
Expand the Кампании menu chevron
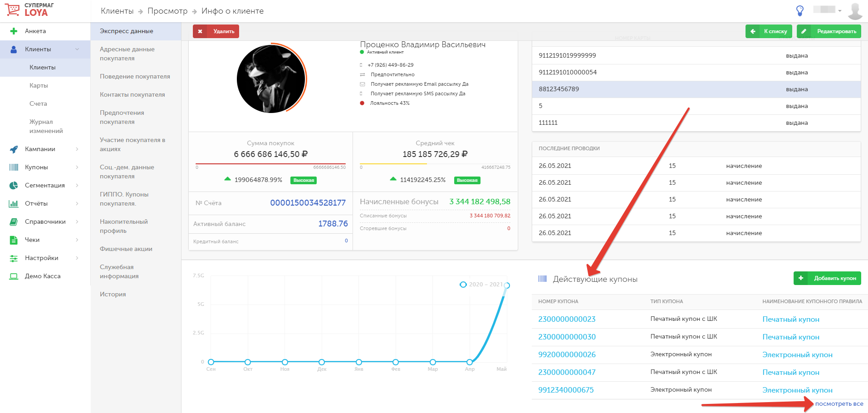pyautogui.click(x=77, y=149)
